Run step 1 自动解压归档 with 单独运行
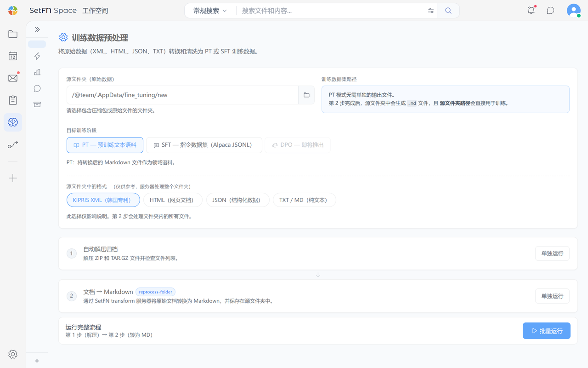Viewport: 588px width, 368px height. click(x=552, y=253)
